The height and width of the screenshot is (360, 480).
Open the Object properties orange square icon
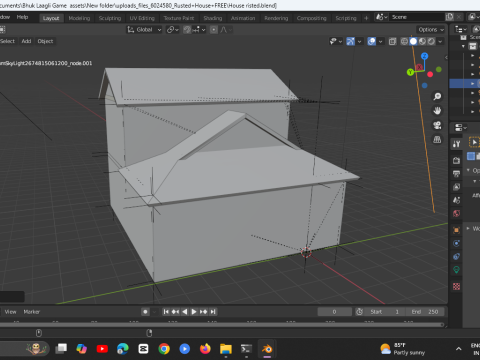456,230
